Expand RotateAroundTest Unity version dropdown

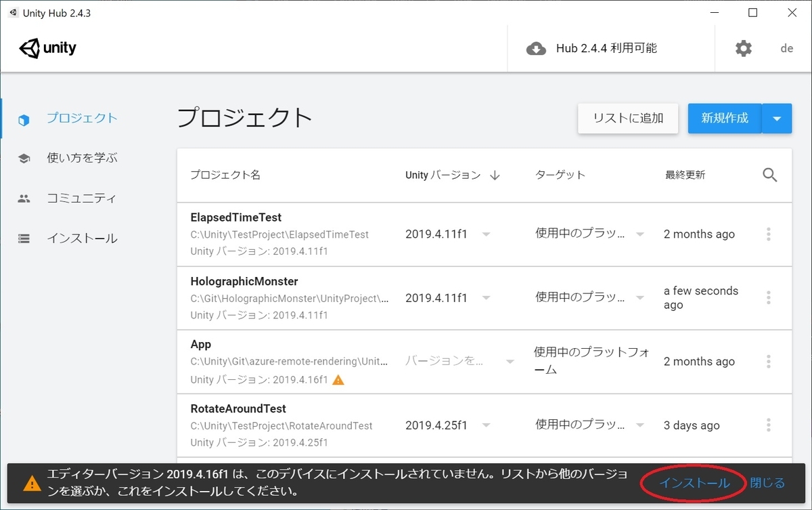pyautogui.click(x=486, y=425)
